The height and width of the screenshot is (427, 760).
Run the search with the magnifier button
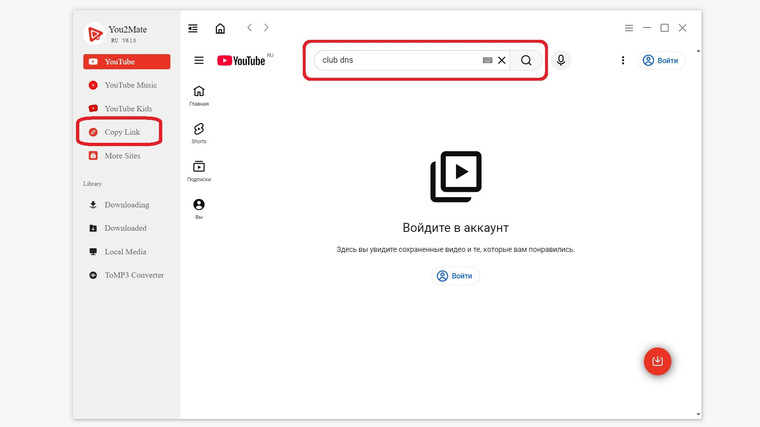coord(526,60)
